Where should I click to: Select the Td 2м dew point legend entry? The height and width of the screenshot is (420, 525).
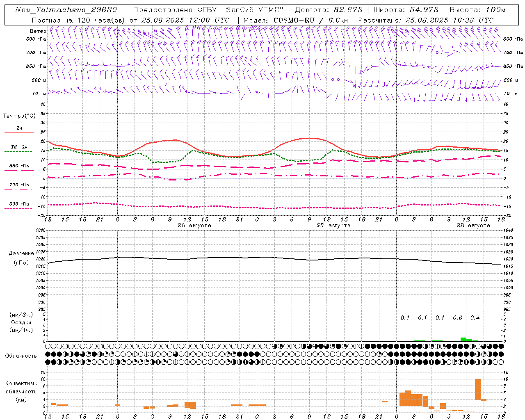[19, 147]
